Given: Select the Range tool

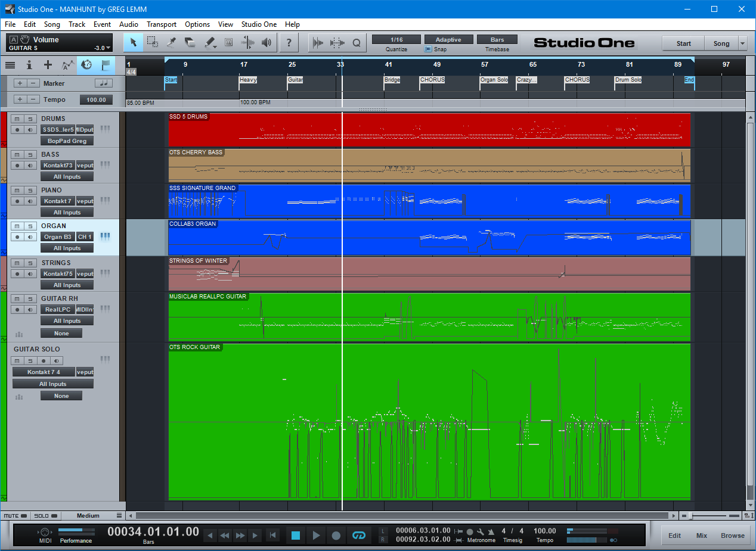Looking at the screenshot, I should point(153,42).
